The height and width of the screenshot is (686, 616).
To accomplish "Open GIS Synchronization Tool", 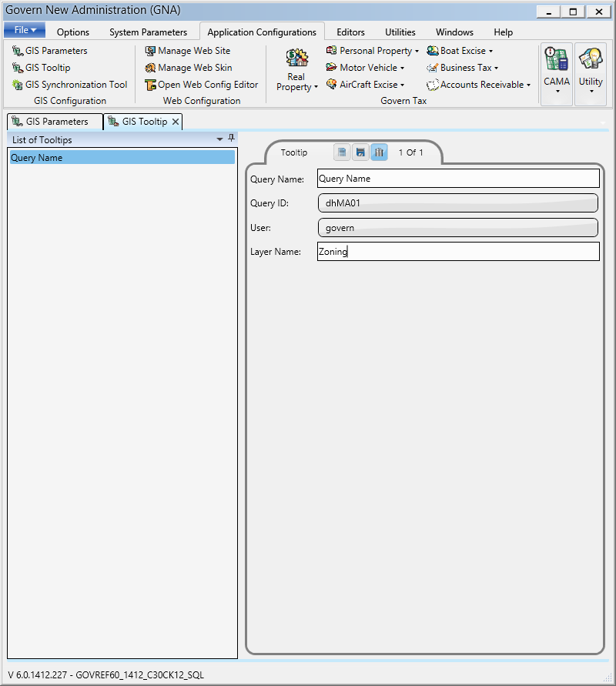I will (x=70, y=85).
